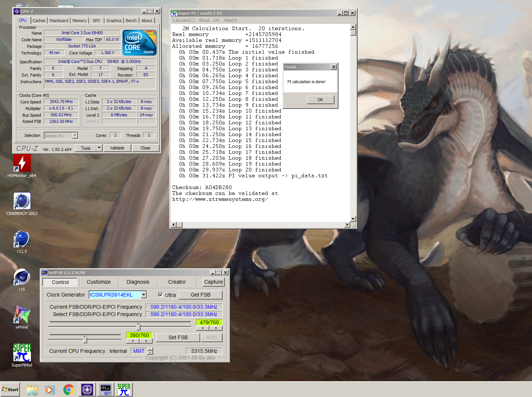Click the Current FSB frequency field
Screen dimensions: 532x397
(184, 307)
